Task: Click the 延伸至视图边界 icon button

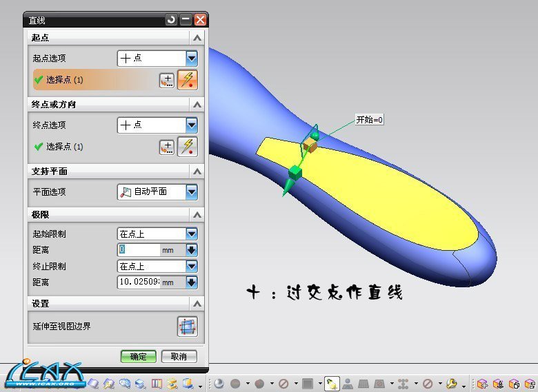Action: click(188, 327)
